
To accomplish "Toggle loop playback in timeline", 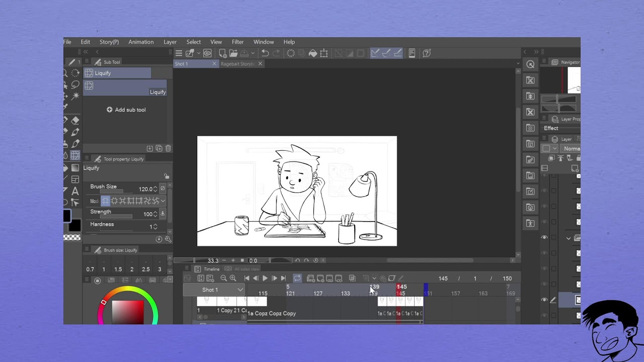I will click(x=297, y=278).
